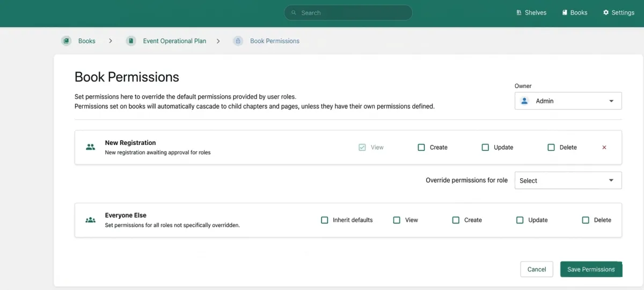Enable Create for New Registration

pyautogui.click(x=421, y=147)
